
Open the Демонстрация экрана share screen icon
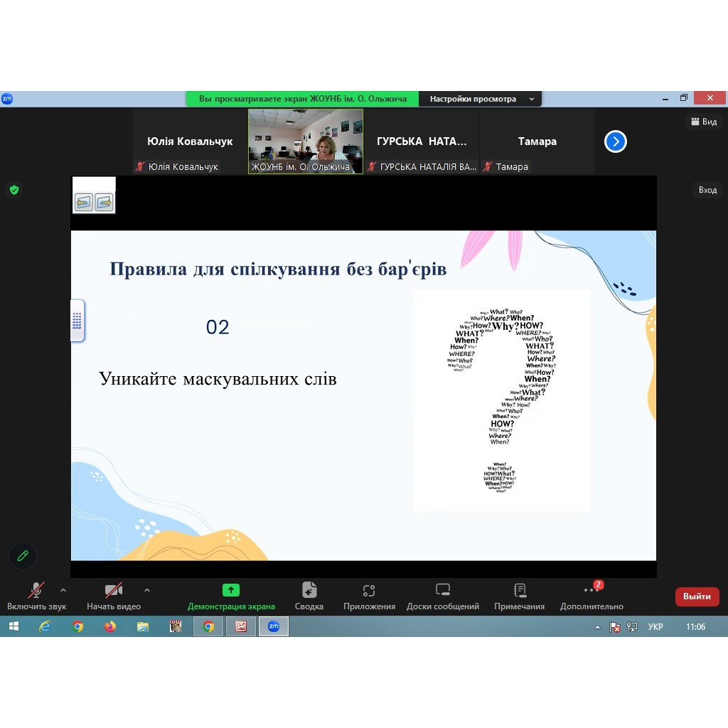(x=231, y=590)
